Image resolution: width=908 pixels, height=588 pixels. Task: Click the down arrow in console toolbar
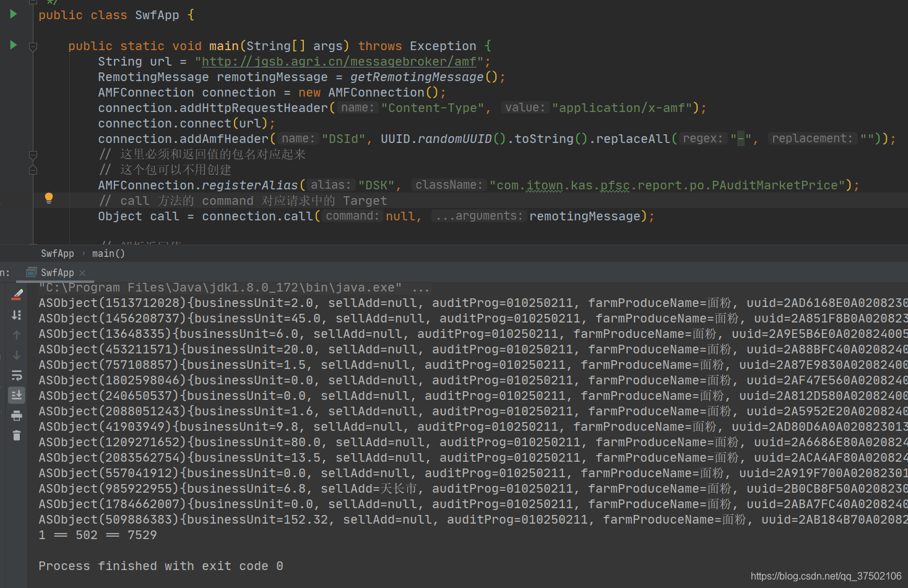17,355
